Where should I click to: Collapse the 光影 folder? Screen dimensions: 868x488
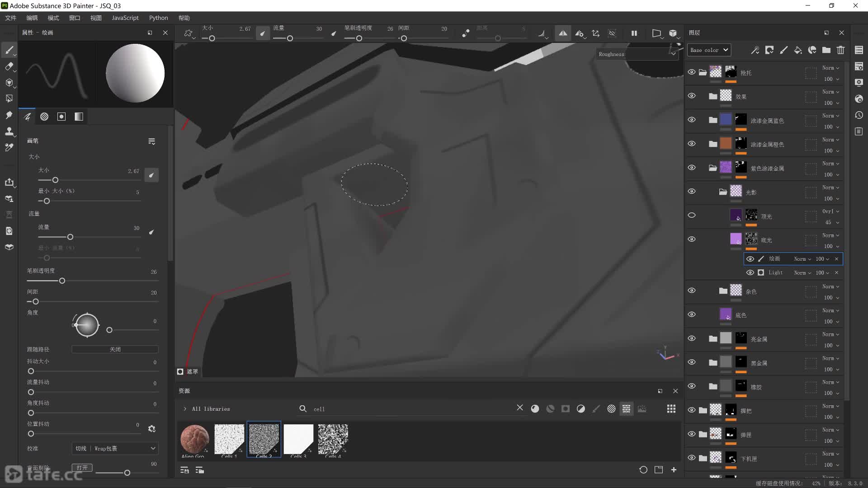point(723,192)
